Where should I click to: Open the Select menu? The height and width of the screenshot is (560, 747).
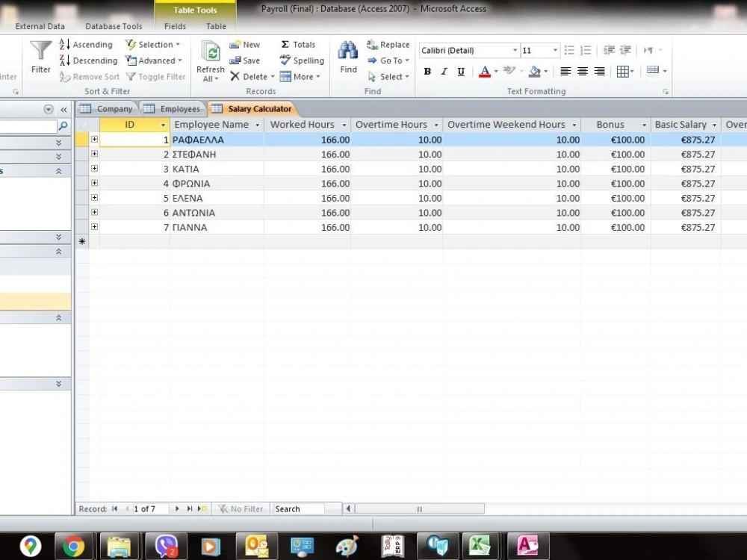[388, 77]
